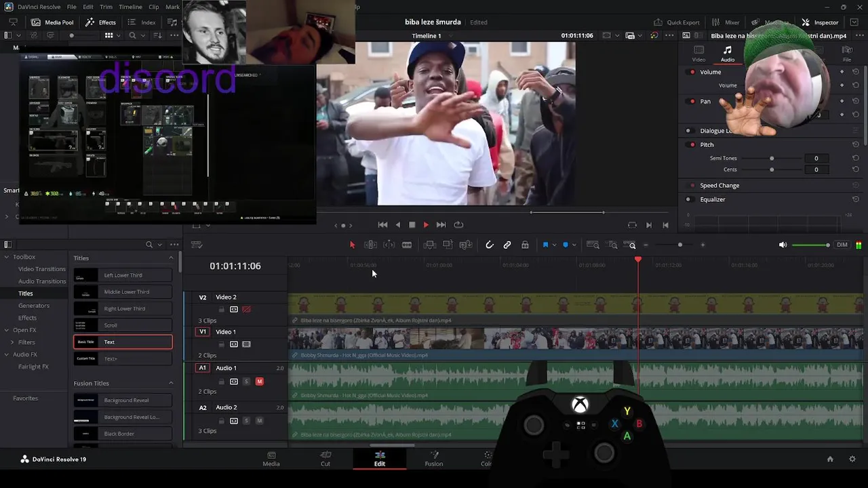Image resolution: width=868 pixels, height=488 pixels.
Task: Adjust the green monitor volume slider
Action: [810, 245]
